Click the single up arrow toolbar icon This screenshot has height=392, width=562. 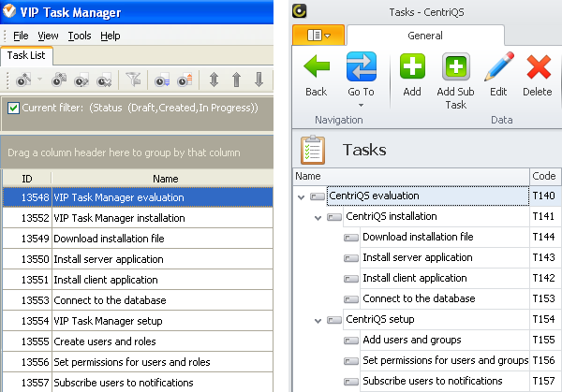point(236,80)
